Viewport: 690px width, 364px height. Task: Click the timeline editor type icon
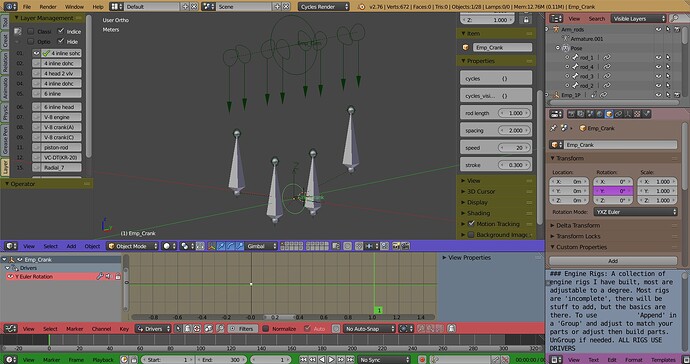[11, 360]
